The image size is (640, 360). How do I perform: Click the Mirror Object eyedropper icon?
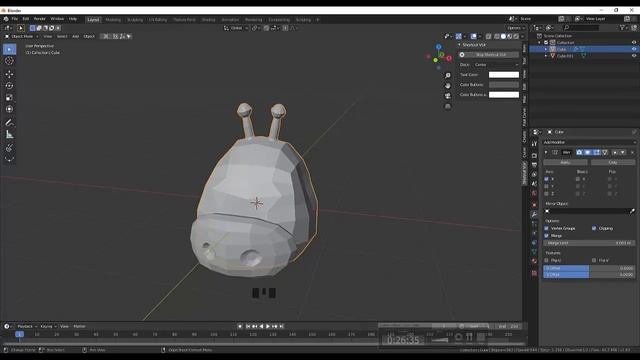click(x=632, y=211)
